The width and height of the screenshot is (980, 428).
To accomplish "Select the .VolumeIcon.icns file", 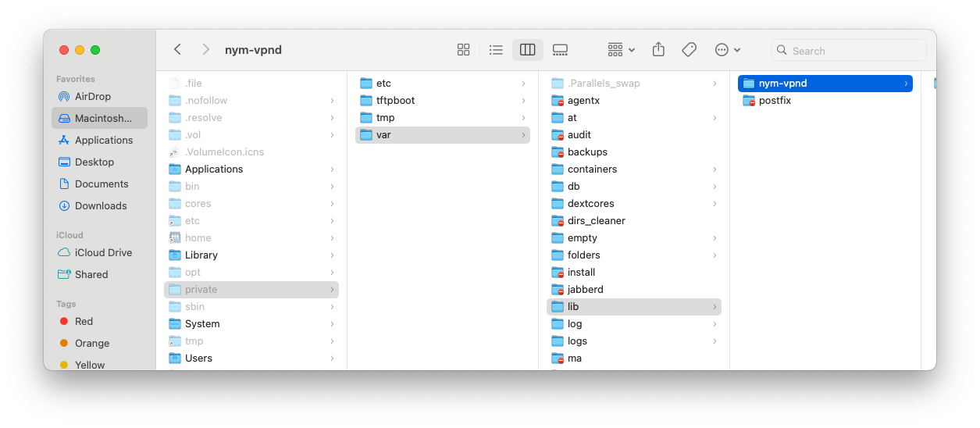I will [251, 152].
